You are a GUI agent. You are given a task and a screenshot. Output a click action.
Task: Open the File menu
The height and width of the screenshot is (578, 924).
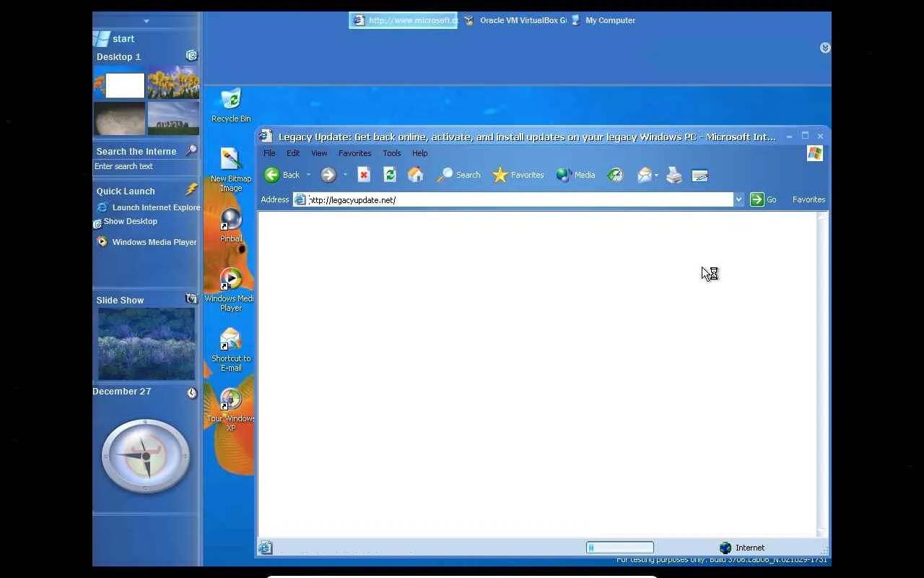click(x=269, y=153)
